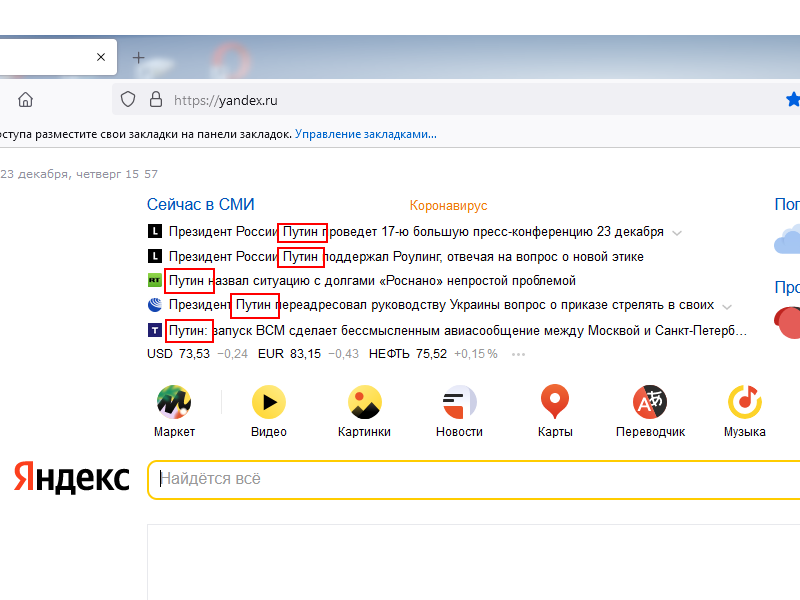Open the Видео service icon
The image size is (800, 600).
click(x=269, y=402)
